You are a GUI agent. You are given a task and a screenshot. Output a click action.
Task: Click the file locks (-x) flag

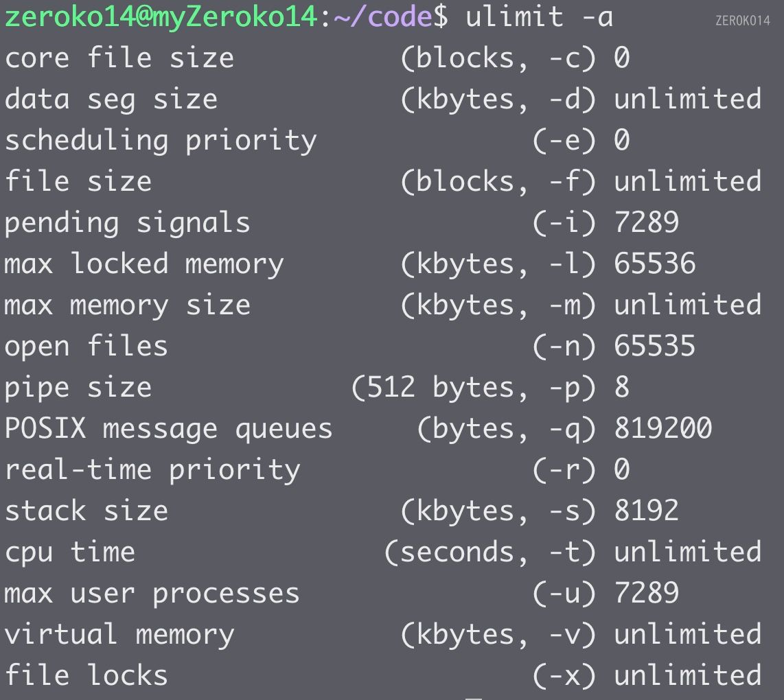[x=564, y=676]
